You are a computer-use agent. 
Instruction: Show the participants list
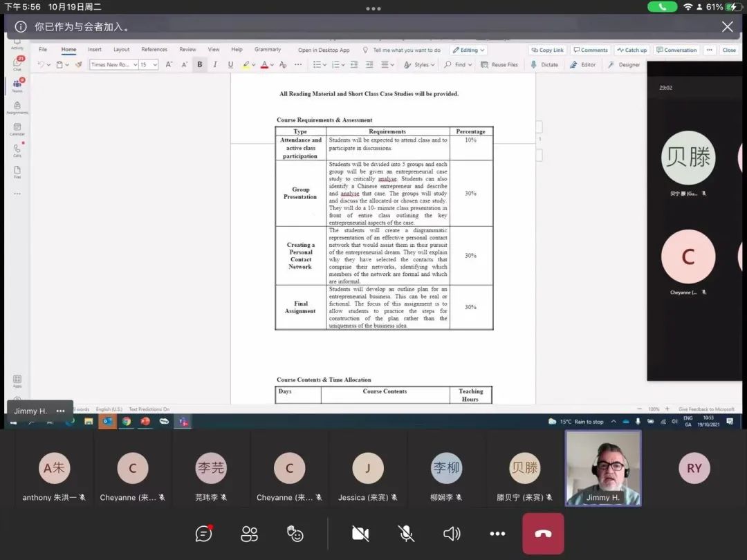pyautogui.click(x=249, y=534)
